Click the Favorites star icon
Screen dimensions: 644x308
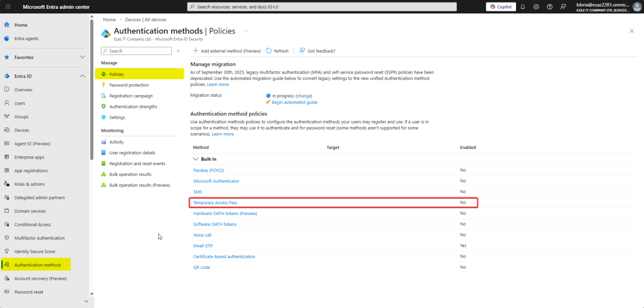click(x=7, y=57)
